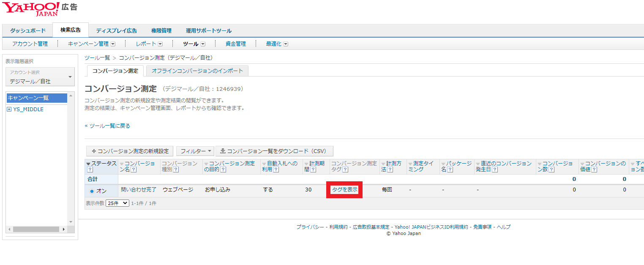Open help icon for 直近のコンバージョン発生日 column
The height and width of the screenshot is (265, 644).
pyautogui.click(x=494, y=169)
